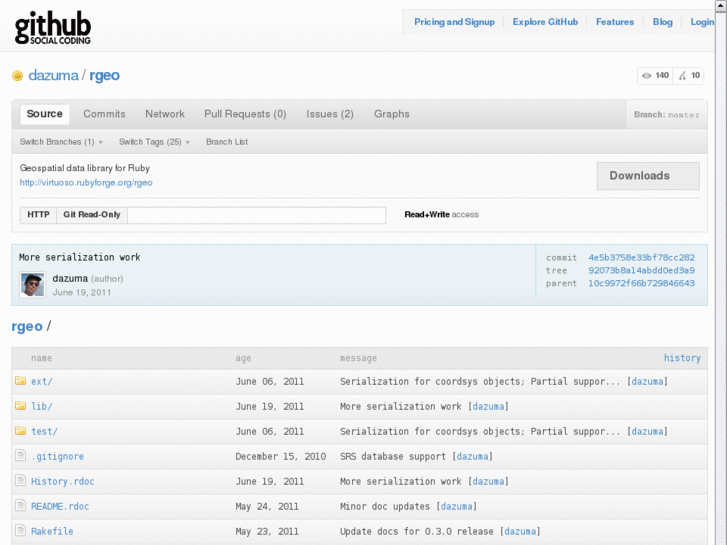This screenshot has height=545, width=727.
Task: Expand the Switch Branches (1) dropdown
Action: [x=61, y=142]
